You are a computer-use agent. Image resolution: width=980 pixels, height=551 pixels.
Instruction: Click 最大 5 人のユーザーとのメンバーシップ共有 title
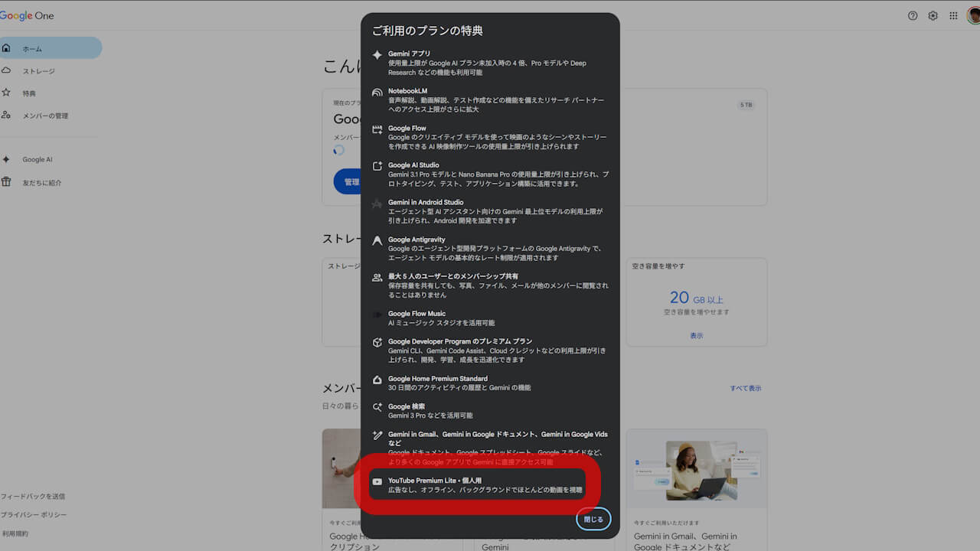point(453,276)
